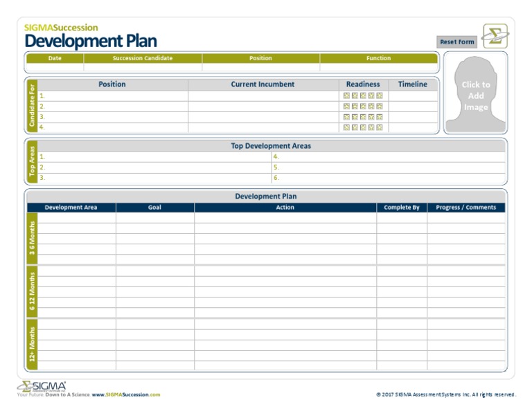Image resolution: width=532 pixels, height=411 pixels.
Task: Click Top Development Areas field 3
Action: pos(154,178)
